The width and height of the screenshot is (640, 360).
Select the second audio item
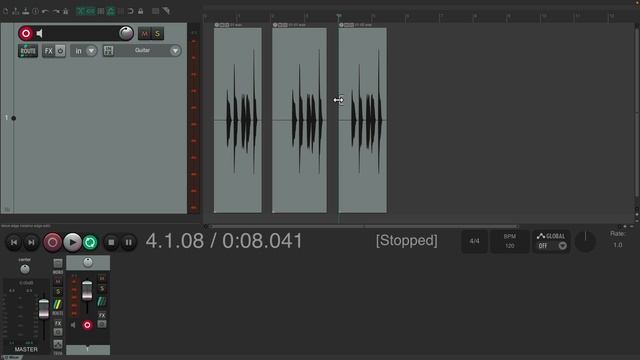point(299,120)
